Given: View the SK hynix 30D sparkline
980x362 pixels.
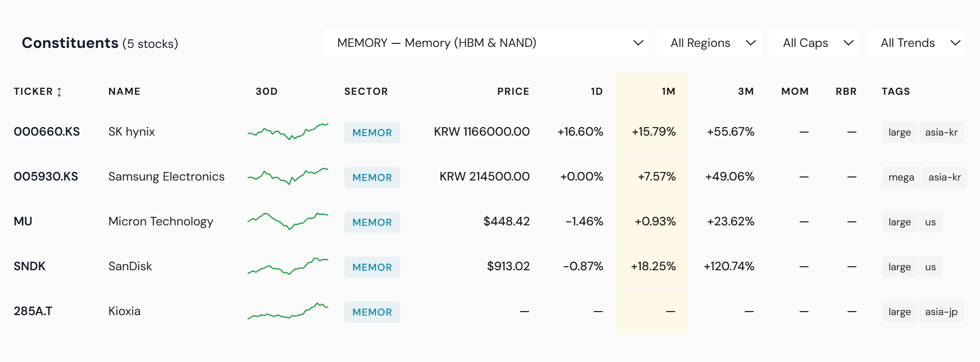Looking at the screenshot, I should click(288, 131).
